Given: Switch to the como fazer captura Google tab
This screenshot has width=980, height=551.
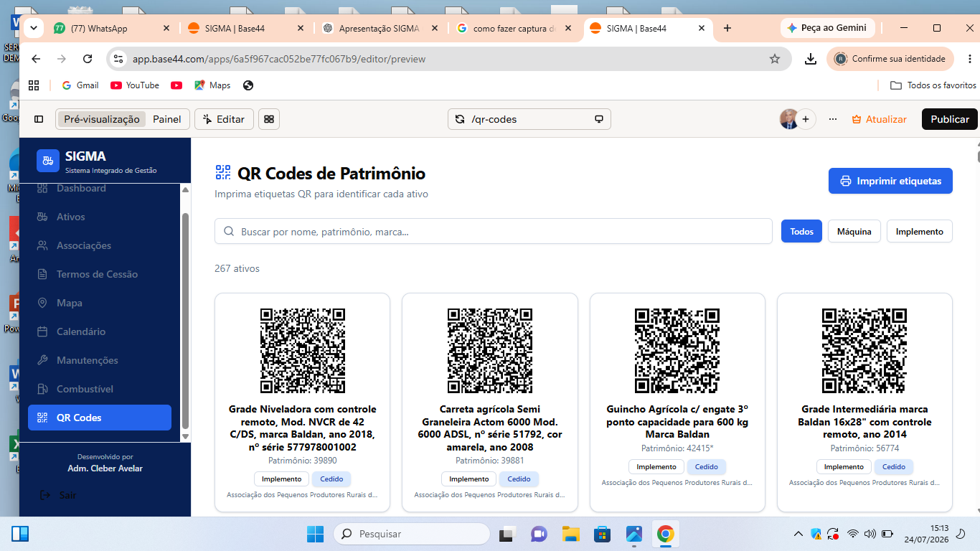Looking at the screenshot, I should pos(514,28).
